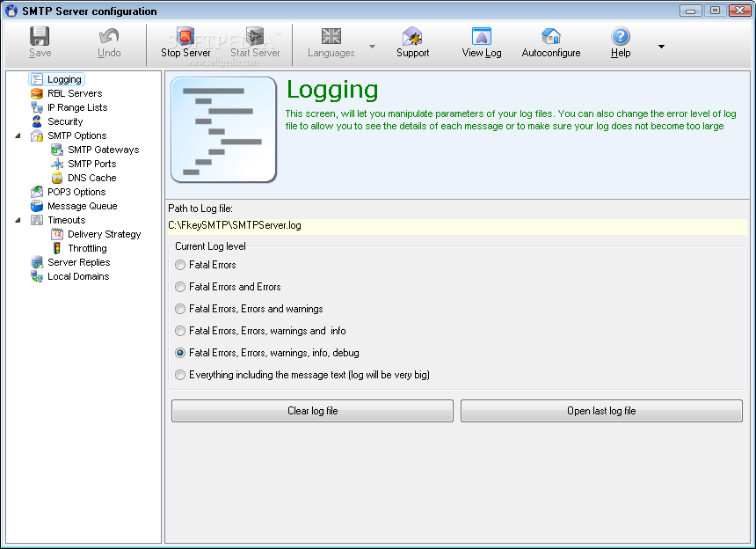Click the Start Server toolbar icon
Screen dimensions: 756x549
pyautogui.click(x=255, y=36)
